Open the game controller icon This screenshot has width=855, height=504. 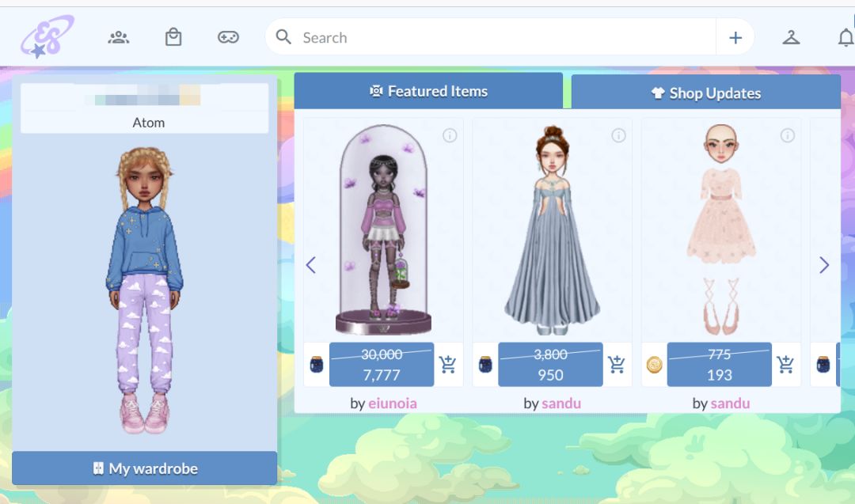[x=228, y=37]
